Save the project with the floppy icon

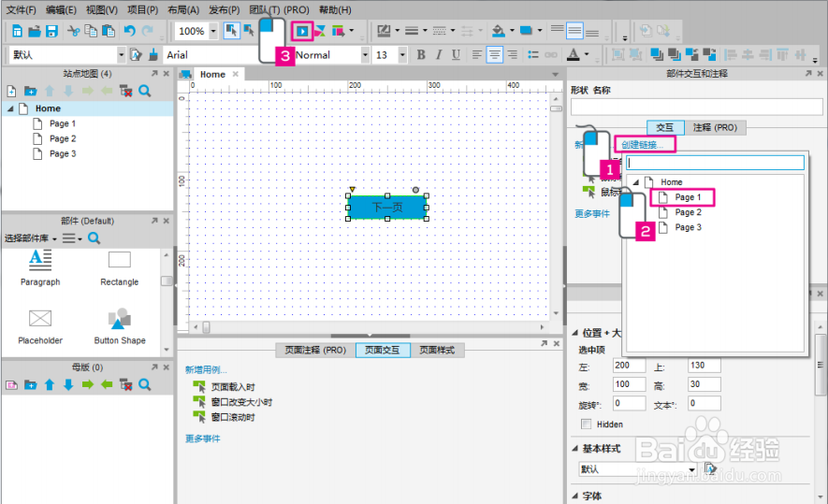point(51,31)
